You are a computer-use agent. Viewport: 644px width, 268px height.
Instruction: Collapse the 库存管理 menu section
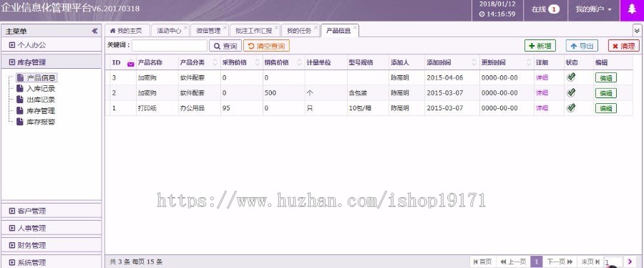point(52,62)
